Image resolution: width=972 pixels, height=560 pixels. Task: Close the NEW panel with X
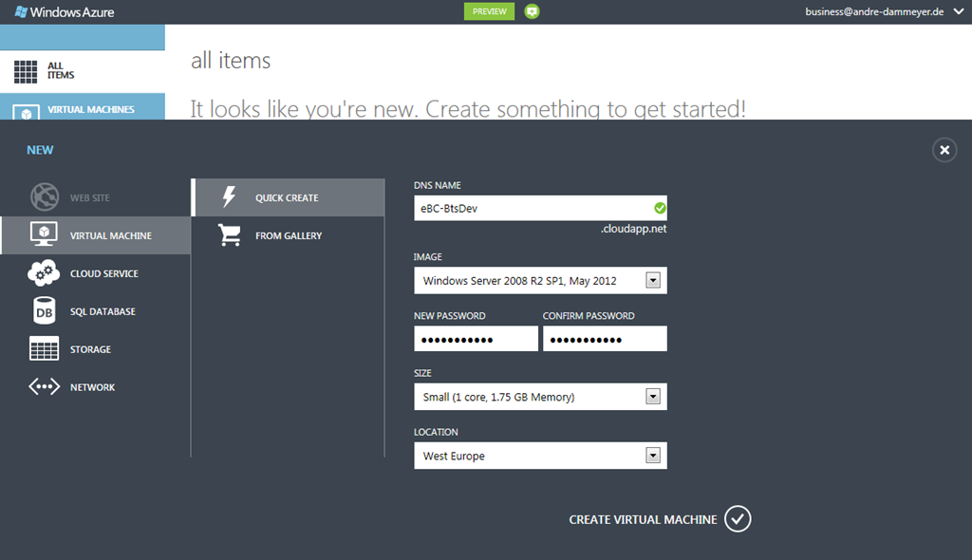point(944,150)
